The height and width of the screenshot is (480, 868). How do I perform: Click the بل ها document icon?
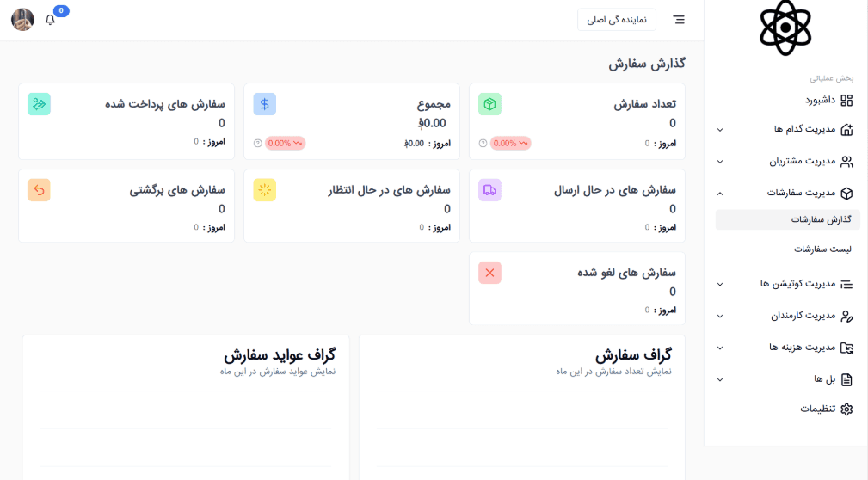click(846, 378)
